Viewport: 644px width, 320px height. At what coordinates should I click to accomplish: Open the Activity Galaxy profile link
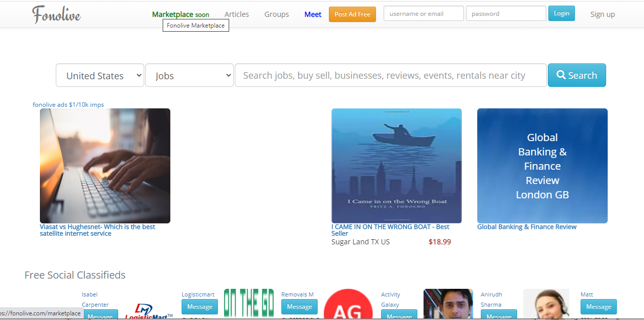tap(391, 300)
